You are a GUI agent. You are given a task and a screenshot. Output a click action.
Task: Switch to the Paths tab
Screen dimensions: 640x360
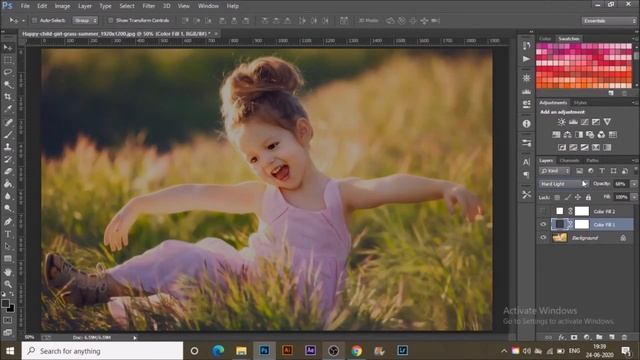[x=592, y=160]
